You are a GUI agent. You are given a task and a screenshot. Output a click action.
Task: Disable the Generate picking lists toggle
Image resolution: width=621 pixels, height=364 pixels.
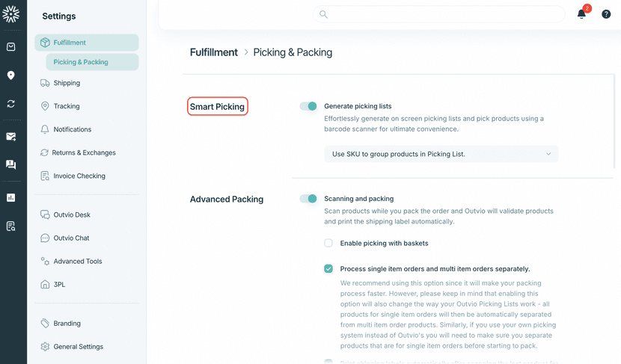pyautogui.click(x=308, y=106)
